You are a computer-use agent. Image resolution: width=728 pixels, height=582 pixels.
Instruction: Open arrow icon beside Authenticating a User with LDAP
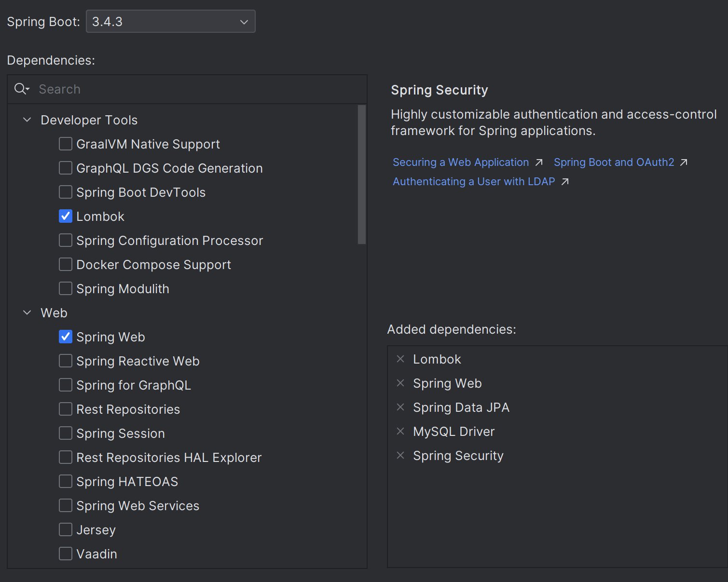[565, 182]
